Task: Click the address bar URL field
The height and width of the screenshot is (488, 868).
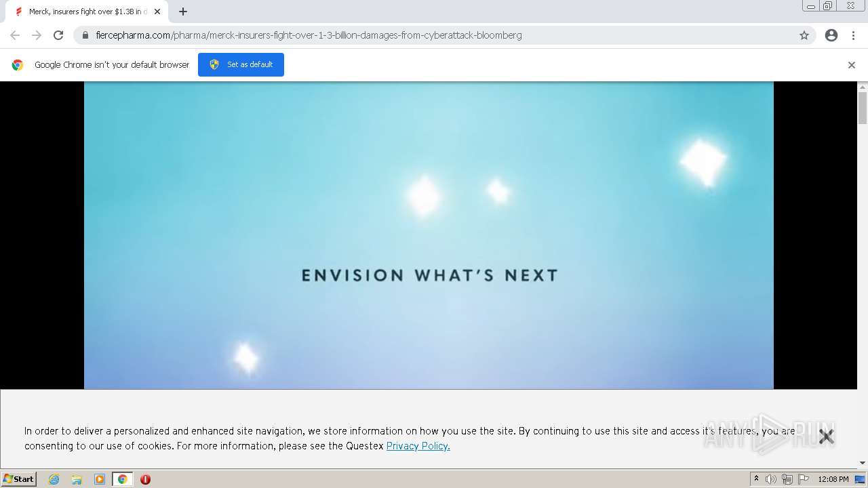Action: 444,35
